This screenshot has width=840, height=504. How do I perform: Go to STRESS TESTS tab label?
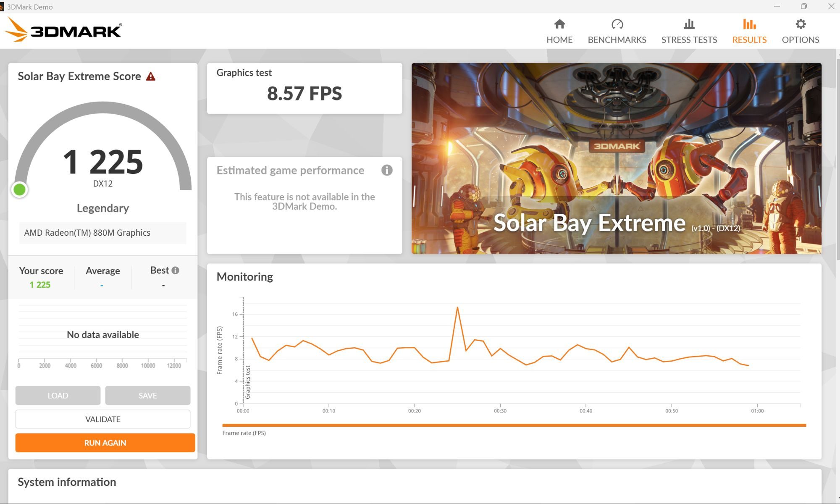coord(689,40)
